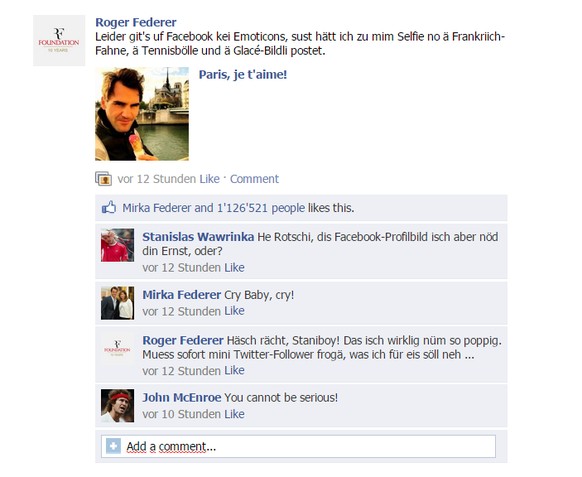Like Mirka Federer's 'Cry Baby' comment
Screen dimensions: 582x477
(x=234, y=311)
